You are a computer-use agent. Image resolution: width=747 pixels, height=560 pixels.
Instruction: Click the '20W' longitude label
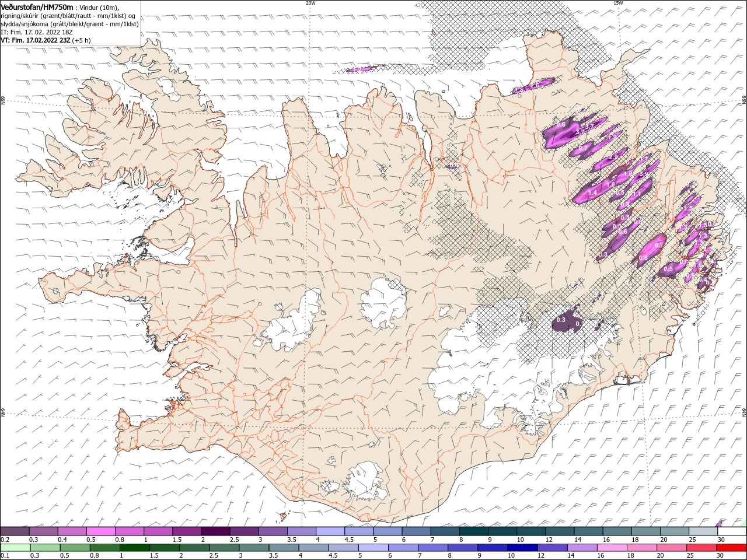tap(310, 3)
